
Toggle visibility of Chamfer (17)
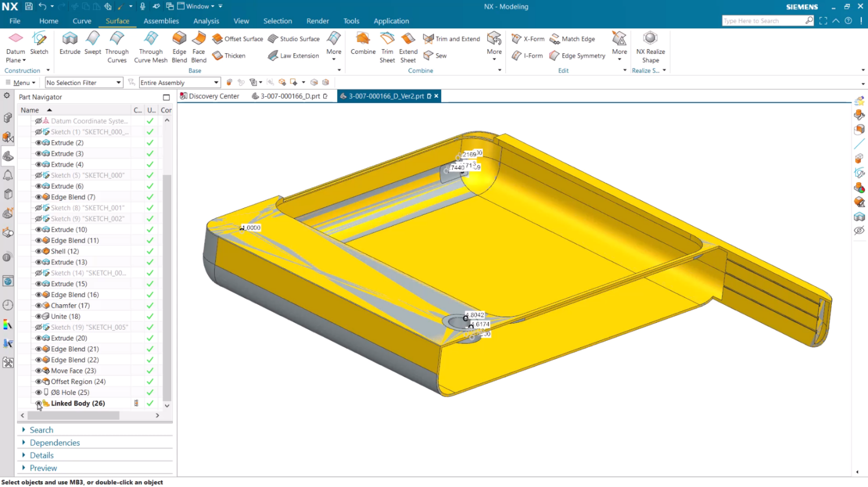tap(38, 305)
